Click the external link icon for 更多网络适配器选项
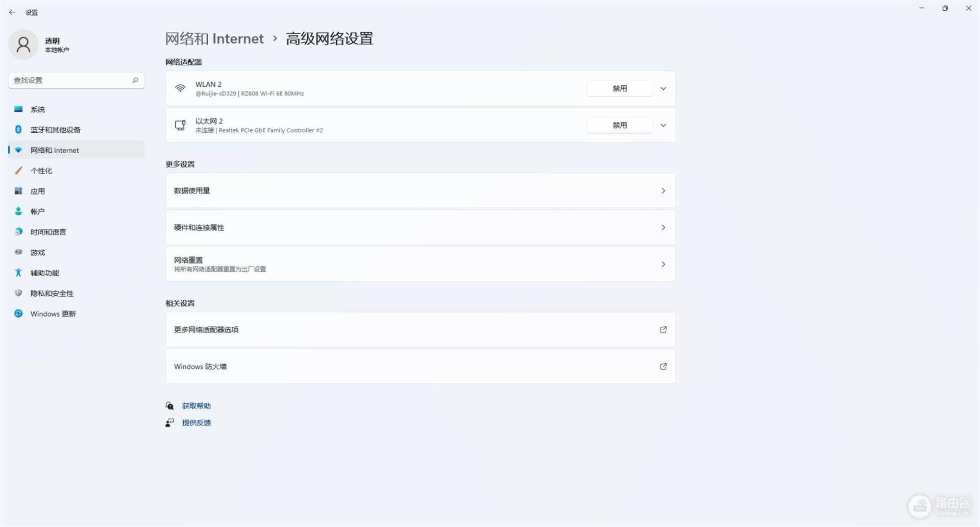980x527 pixels. coord(663,330)
